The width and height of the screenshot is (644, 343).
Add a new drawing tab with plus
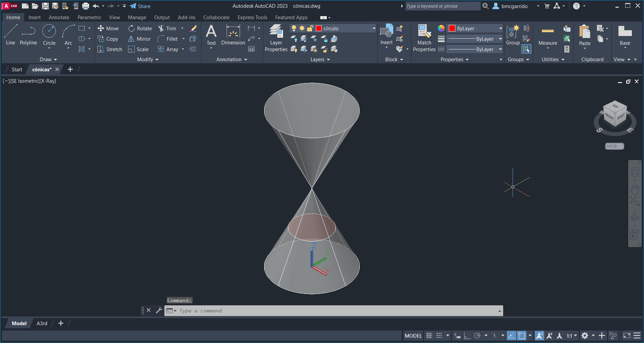70,70
